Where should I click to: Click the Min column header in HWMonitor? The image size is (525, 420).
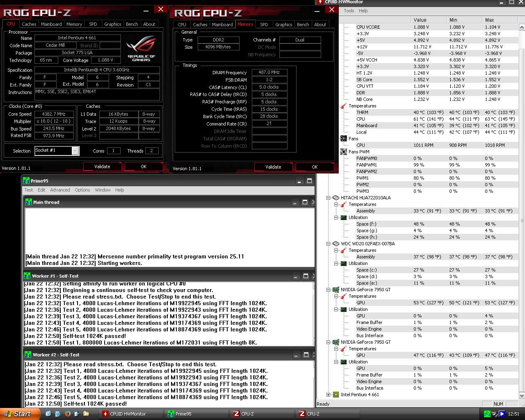464,20
